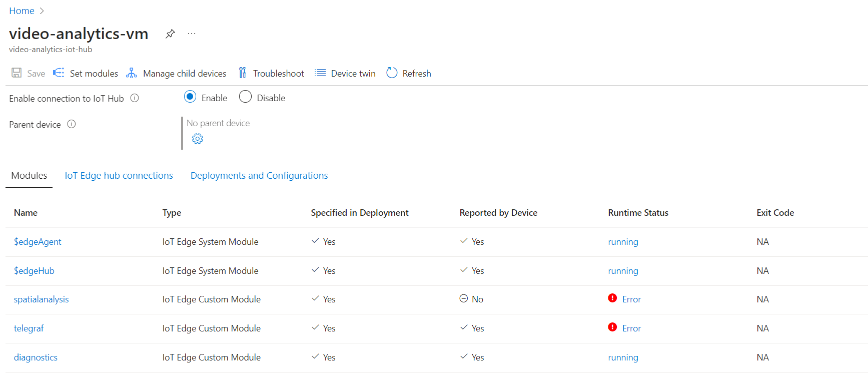Click the $edgeHub running status

623,271
